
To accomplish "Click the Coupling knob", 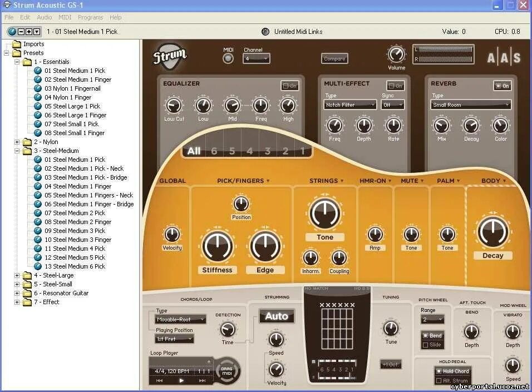I will (x=338, y=258).
